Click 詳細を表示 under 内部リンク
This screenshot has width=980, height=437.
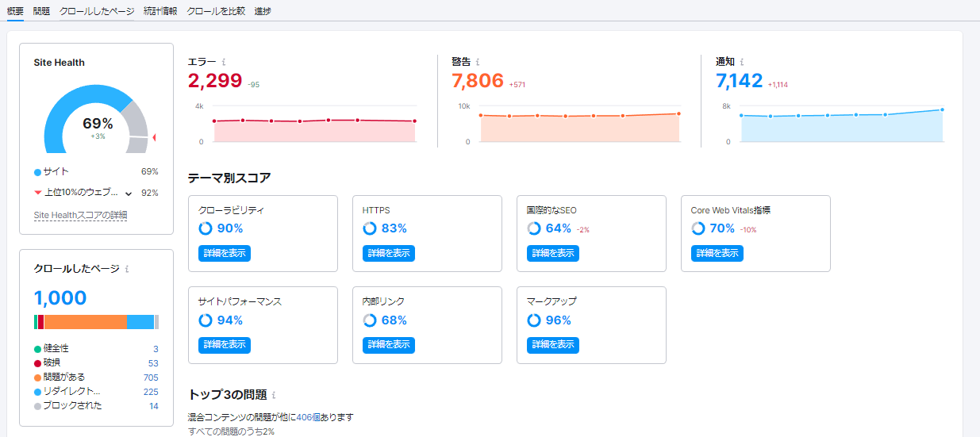(x=389, y=344)
